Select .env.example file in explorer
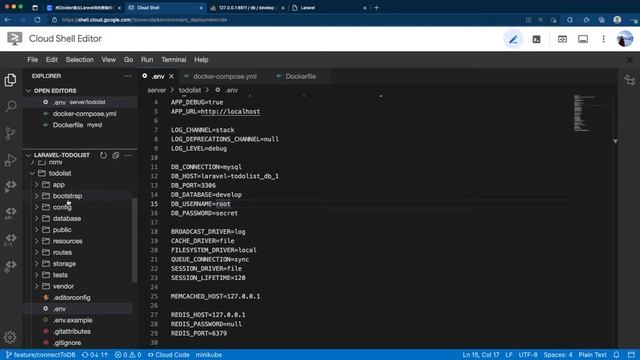This screenshot has width=640, height=360. point(73,320)
